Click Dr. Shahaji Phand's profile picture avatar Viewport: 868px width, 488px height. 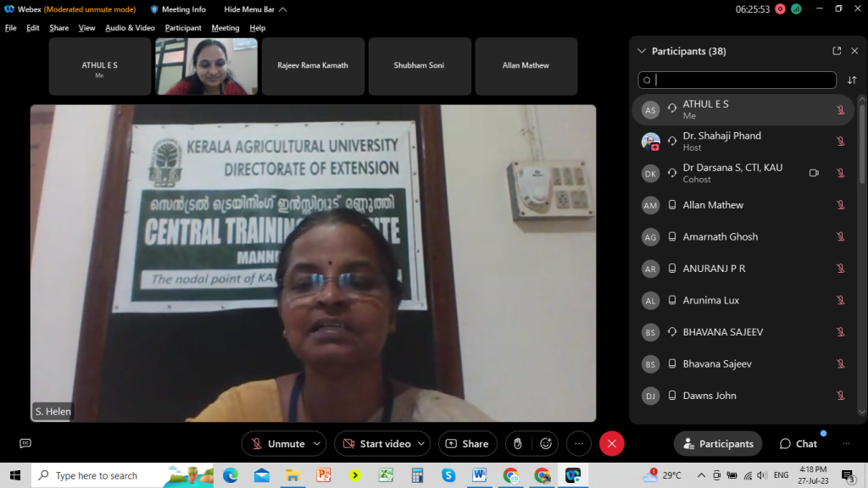click(650, 141)
